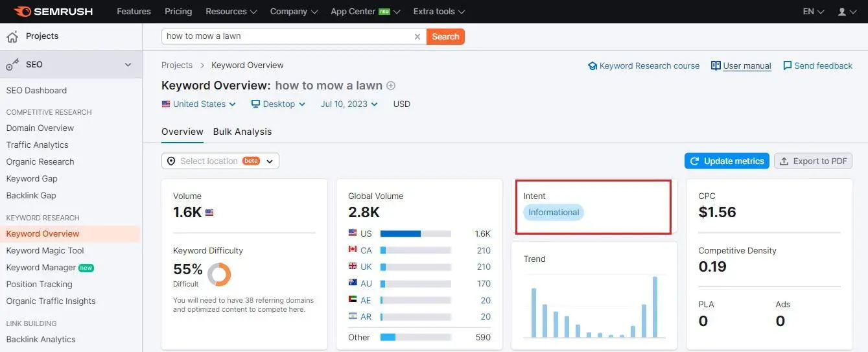Screen dimensions: 868x352
Task: Open the EN language selector
Action: click(x=813, y=11)
